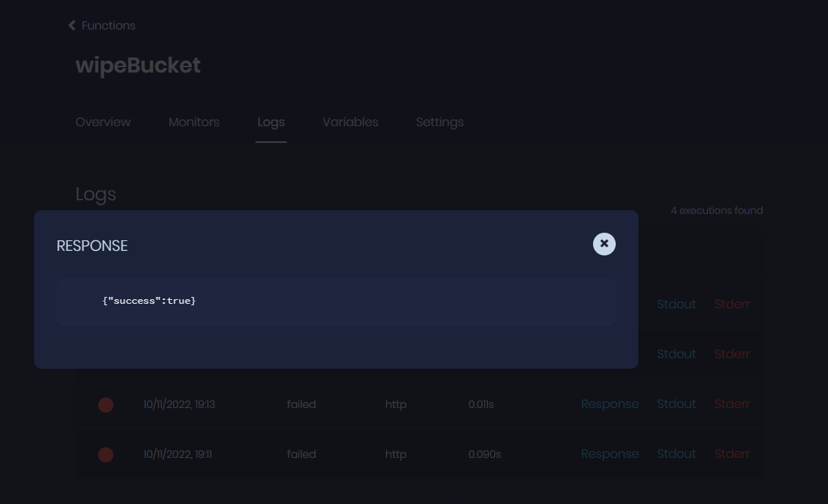Switch to the Monitors tab
This screenshot has height=504, width=828.
pos(194,122)
